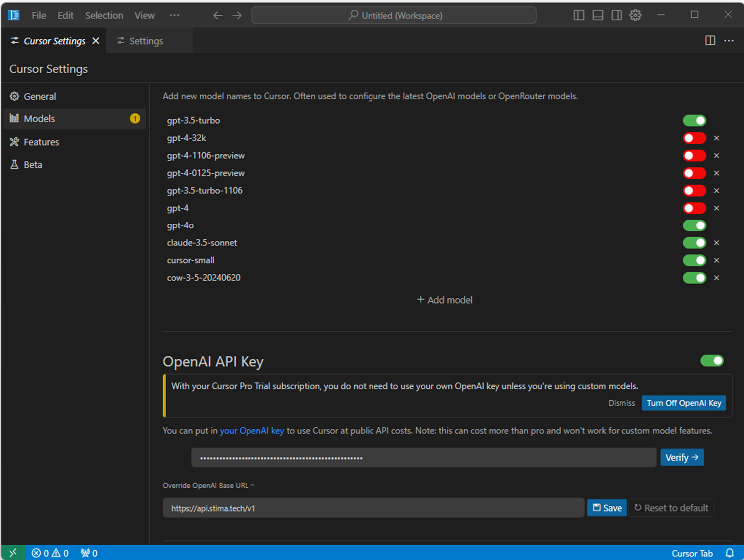744x560 pixels.
Task: Toggle the bottom panel layout icon
Action: (x=598, y=15)
